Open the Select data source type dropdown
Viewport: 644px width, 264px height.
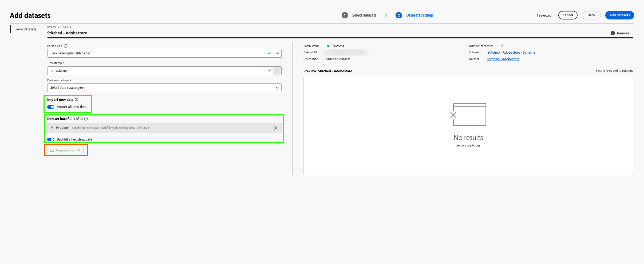pyautogui.click(x=277, y=87)
